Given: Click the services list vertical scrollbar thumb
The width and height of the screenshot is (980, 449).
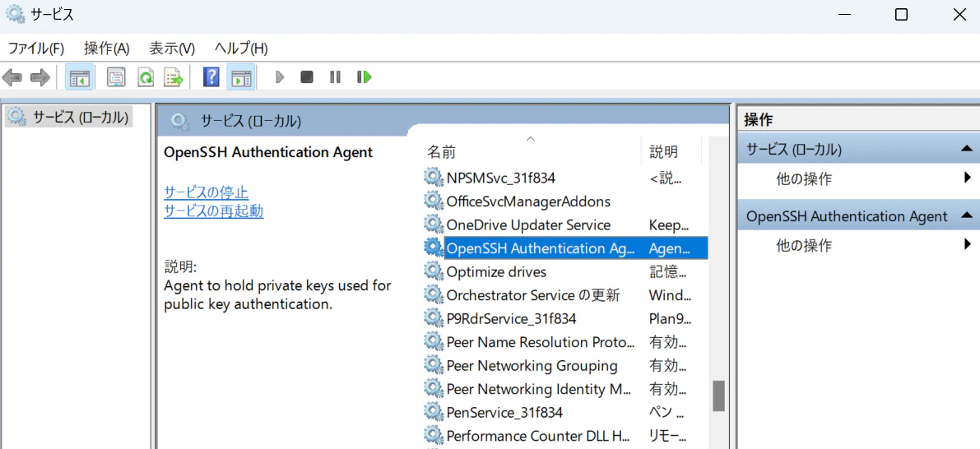Looking at the screenshot, I should pos(719,396).
